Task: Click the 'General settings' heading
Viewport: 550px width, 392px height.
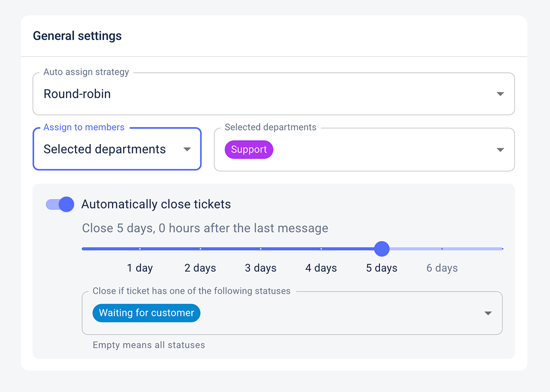Action: pos(77,36)
